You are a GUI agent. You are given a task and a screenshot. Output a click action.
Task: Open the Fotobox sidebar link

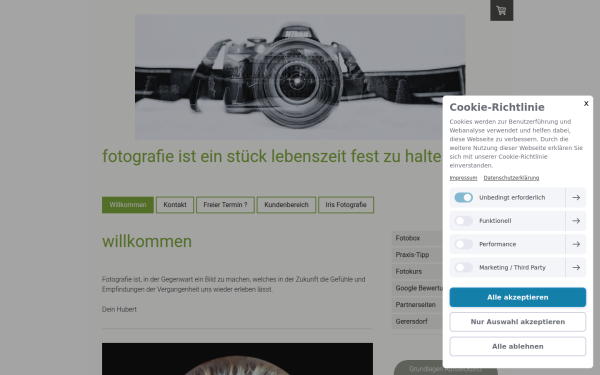pos(417,238)
